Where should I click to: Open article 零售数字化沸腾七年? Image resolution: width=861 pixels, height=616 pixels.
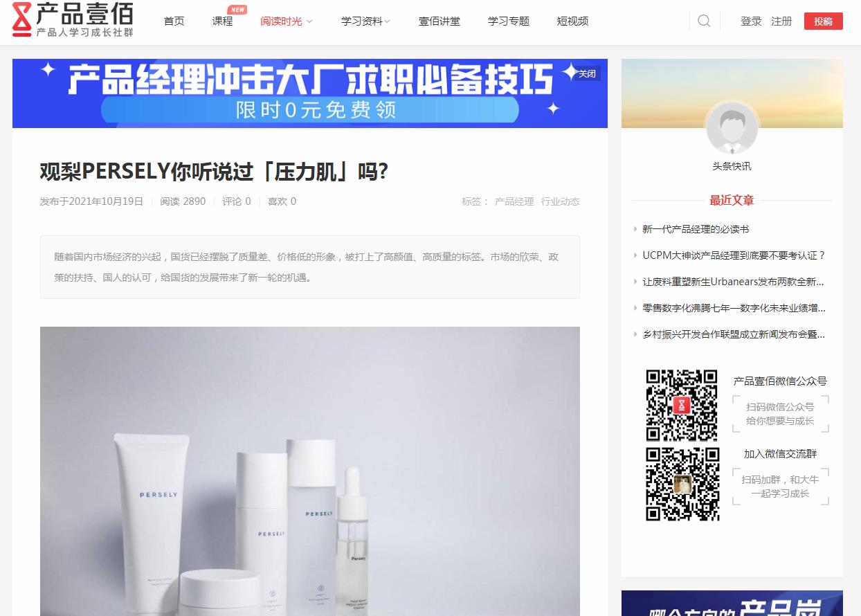[x=734, y=308]
